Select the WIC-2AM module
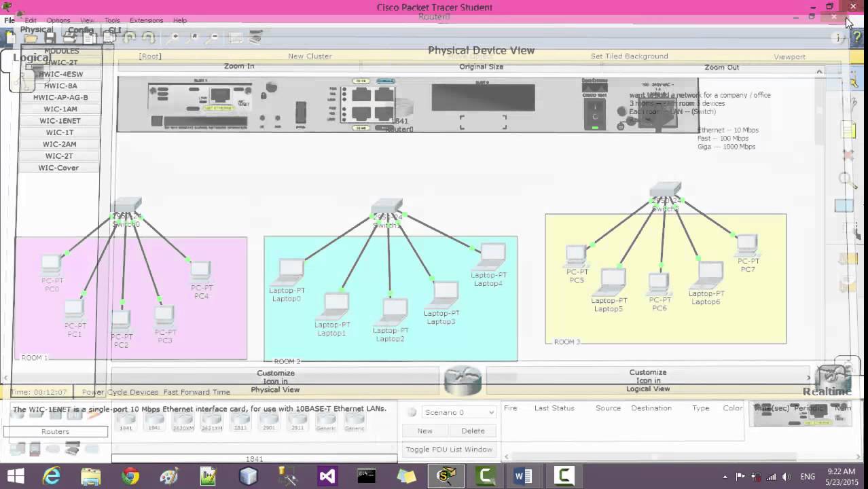This screenshot has width=868, height=489. coord(60,144)
